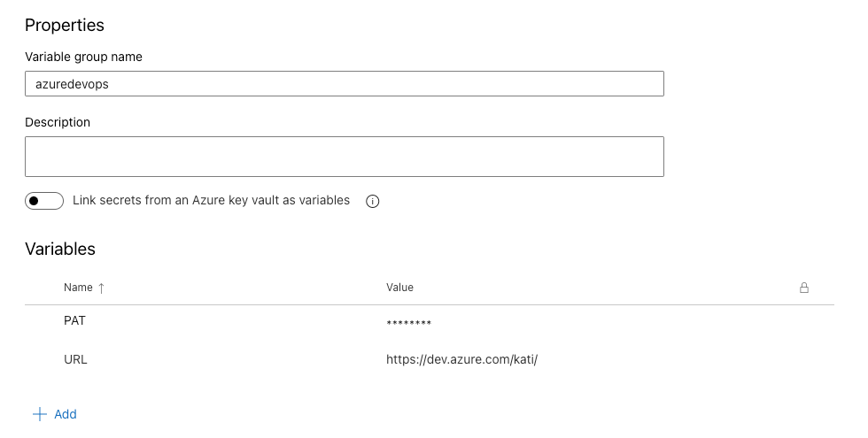
Task: Click the Add variable link text
Action: [66, 414]
